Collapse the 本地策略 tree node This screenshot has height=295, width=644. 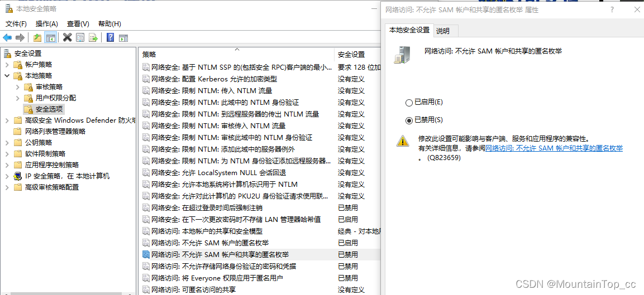point(7,75)
